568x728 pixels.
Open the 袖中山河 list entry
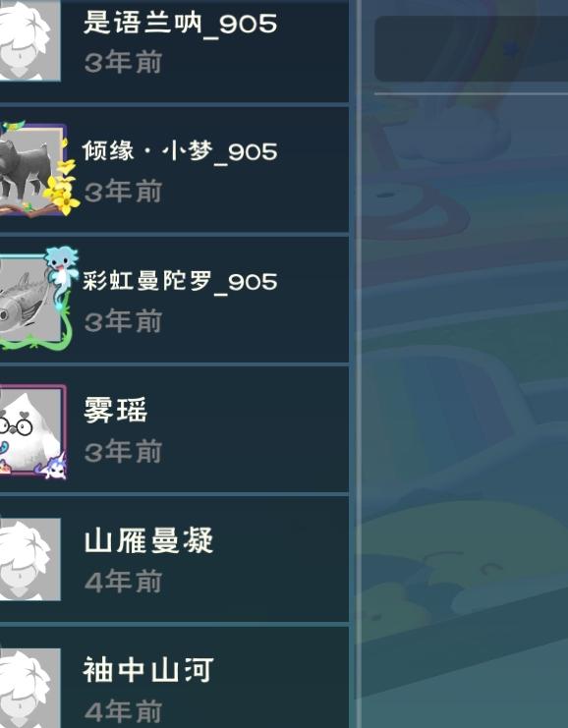[x=174, y=678]
